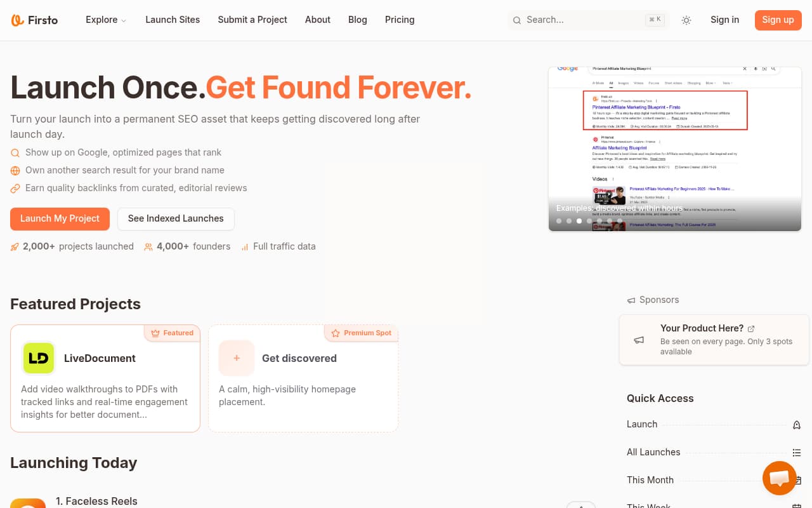Click external link icon beside Your Product Here
This screenshot has height=508, width=812.
point(751,329)
